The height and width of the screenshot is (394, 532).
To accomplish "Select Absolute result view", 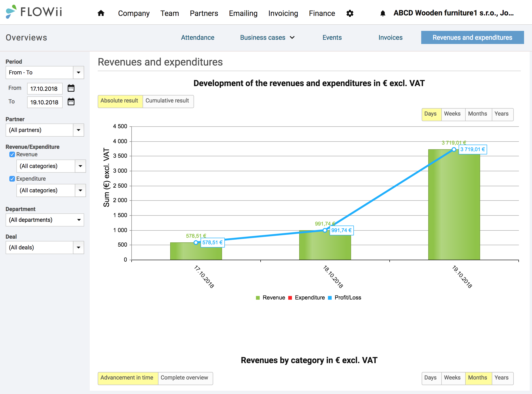I will pos(120,101).
